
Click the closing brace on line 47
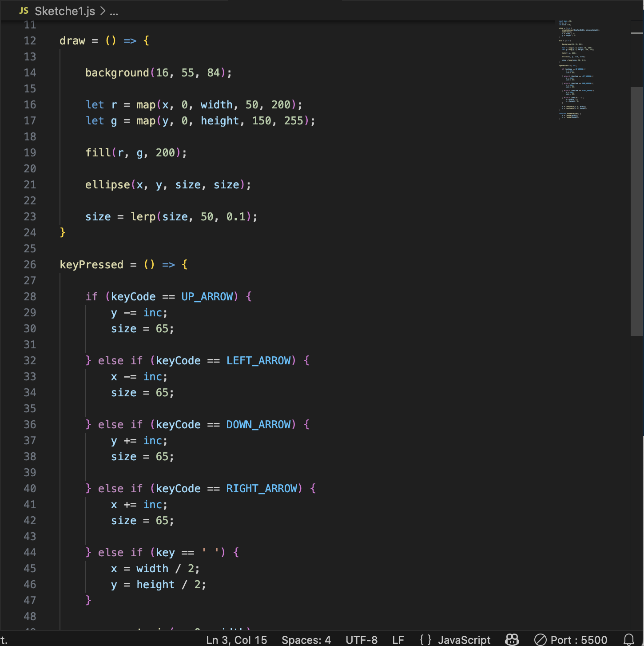88,601
